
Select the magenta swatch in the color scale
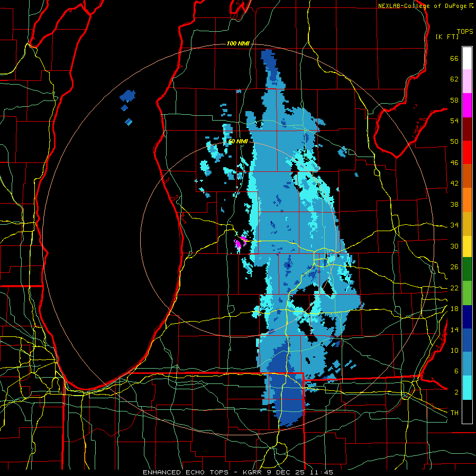tap(467, 105)
